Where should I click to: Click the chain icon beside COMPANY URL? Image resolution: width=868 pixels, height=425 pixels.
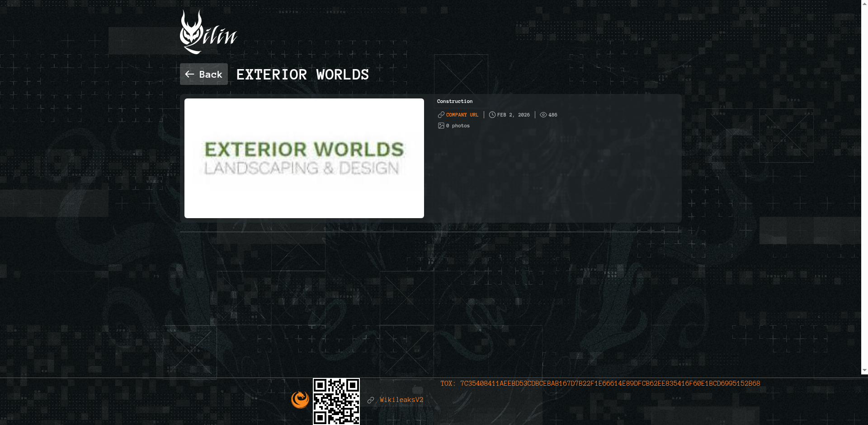coord(441,115)
